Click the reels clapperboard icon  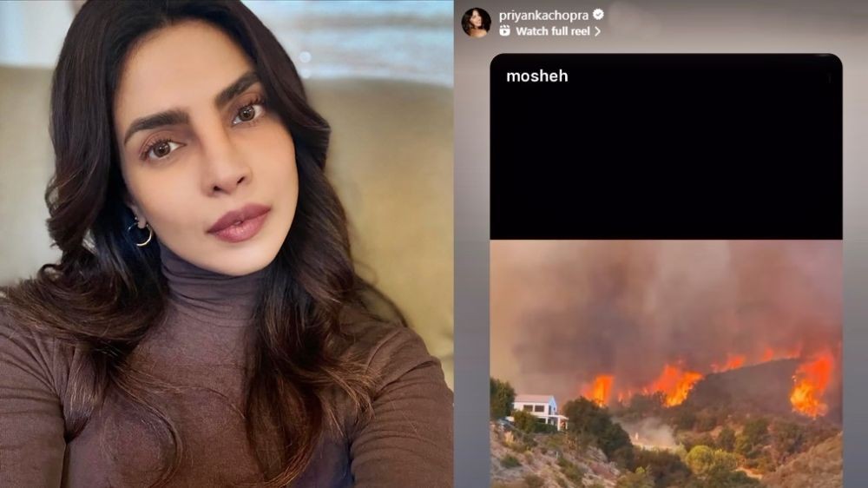pyautogui.click(x=504, y=31)
